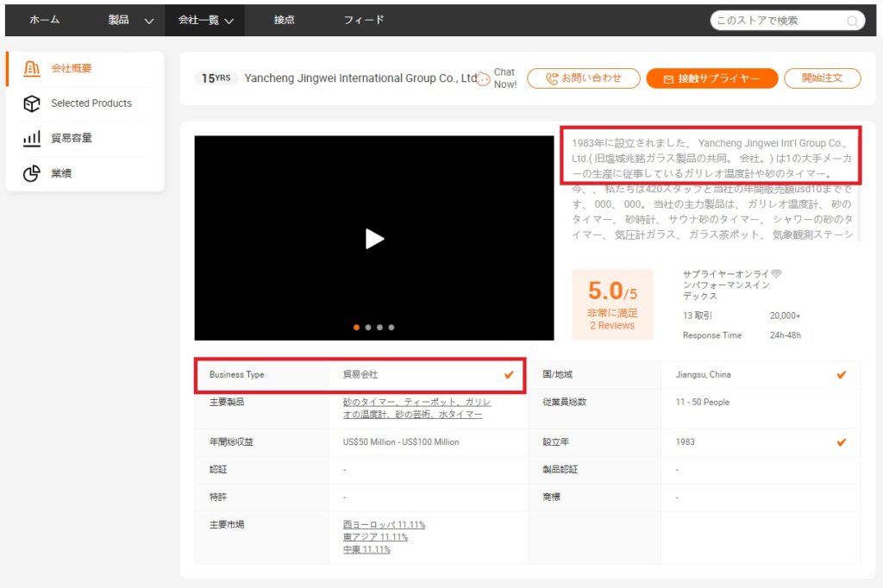Expand the 製品 dropdown arrow
Viewport: 883px width, 588px height.
[148, 22]
